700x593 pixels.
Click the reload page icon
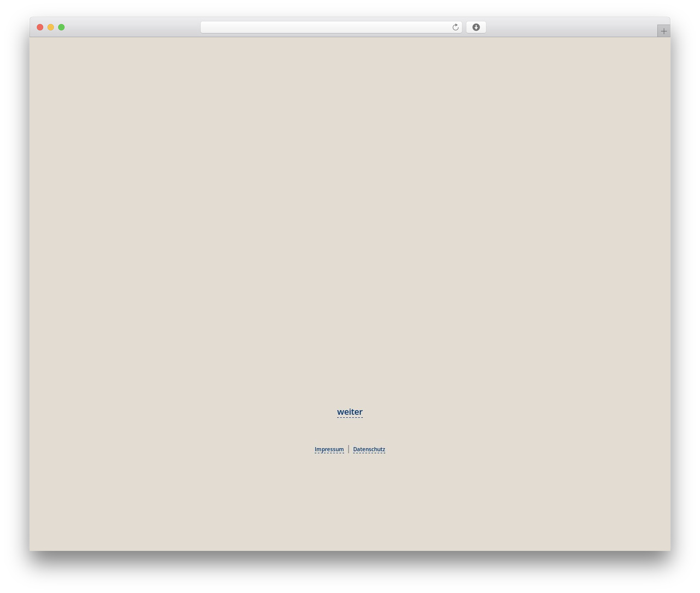455,27
